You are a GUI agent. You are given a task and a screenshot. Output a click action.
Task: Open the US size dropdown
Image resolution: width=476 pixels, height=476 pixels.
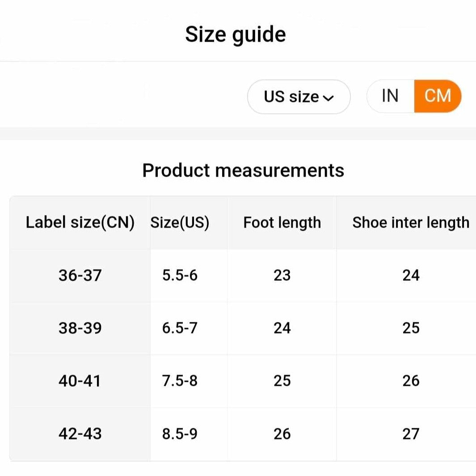(x=298, y=97)
